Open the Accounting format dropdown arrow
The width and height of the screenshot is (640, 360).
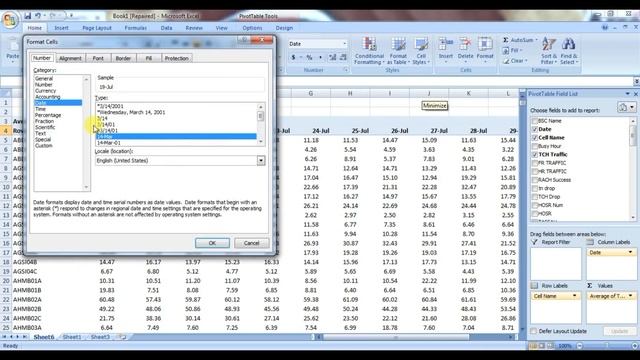[x=300, y=58]
